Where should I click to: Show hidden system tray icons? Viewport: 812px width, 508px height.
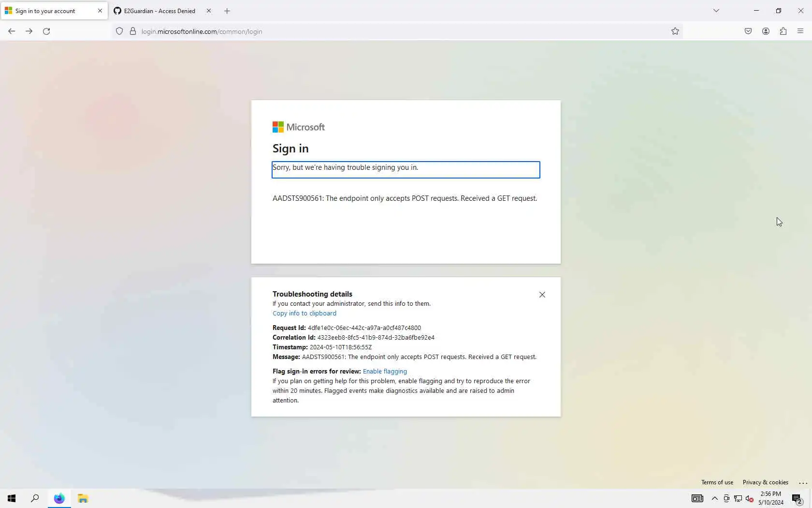(715, 498)
